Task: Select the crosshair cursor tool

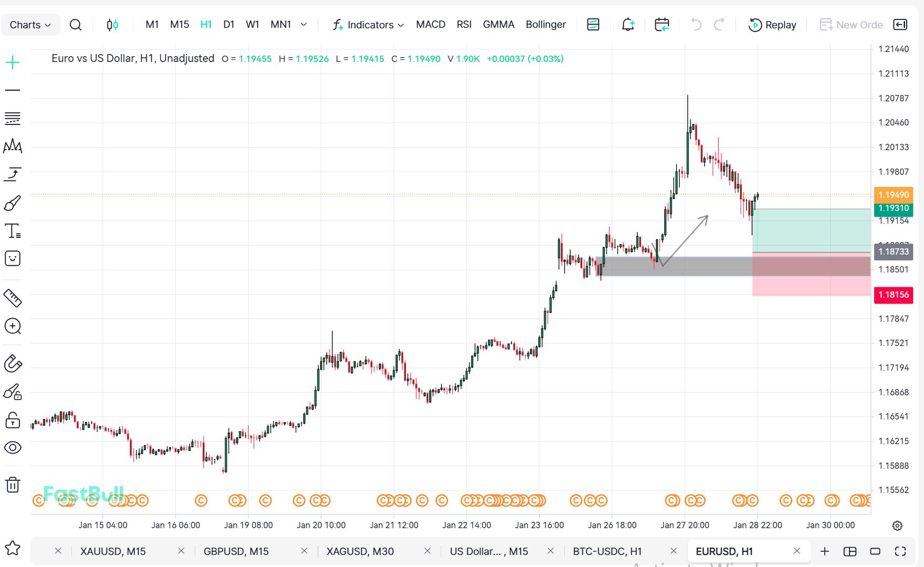Action: coord(13,63)
